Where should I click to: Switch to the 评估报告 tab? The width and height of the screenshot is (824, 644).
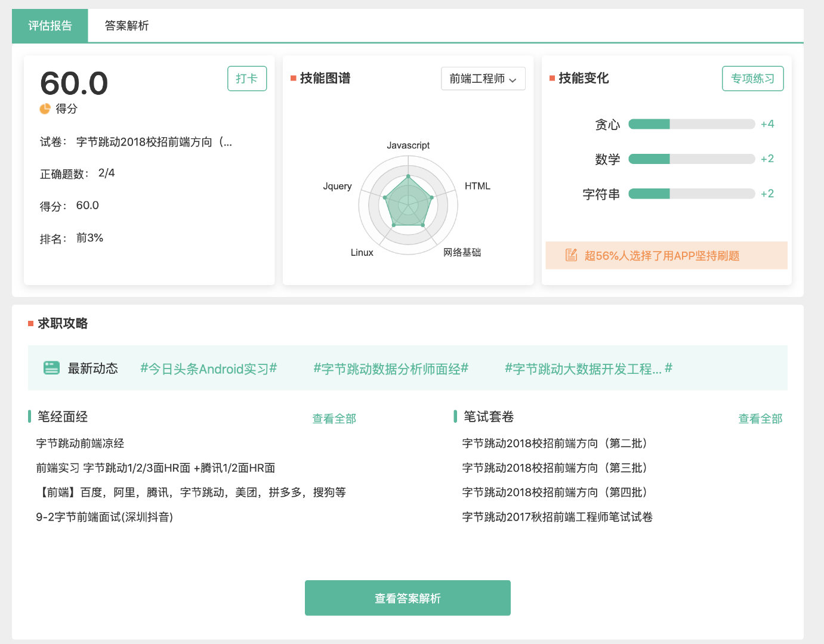50,26
